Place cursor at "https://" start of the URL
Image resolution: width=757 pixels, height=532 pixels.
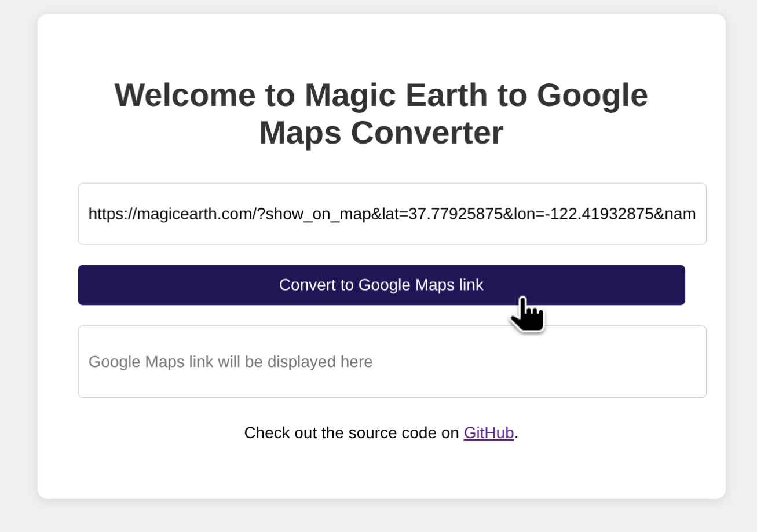coord(90,214)
